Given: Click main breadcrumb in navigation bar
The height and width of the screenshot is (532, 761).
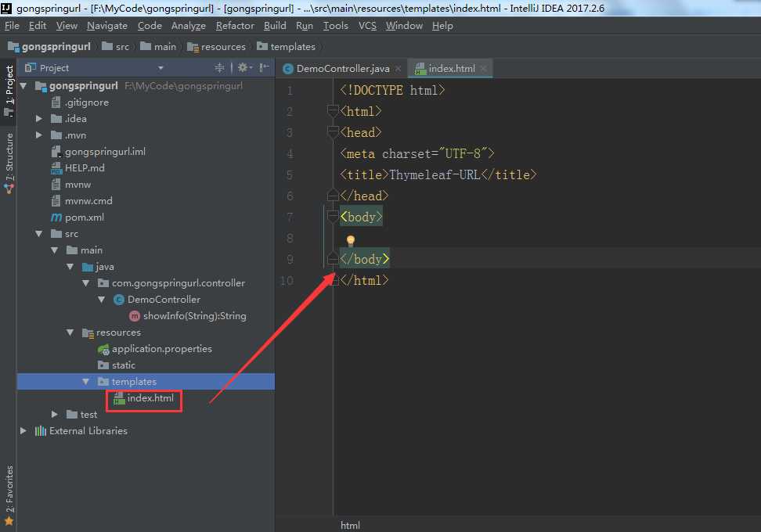Looking at the screenshot, I should tap(158, 47).
